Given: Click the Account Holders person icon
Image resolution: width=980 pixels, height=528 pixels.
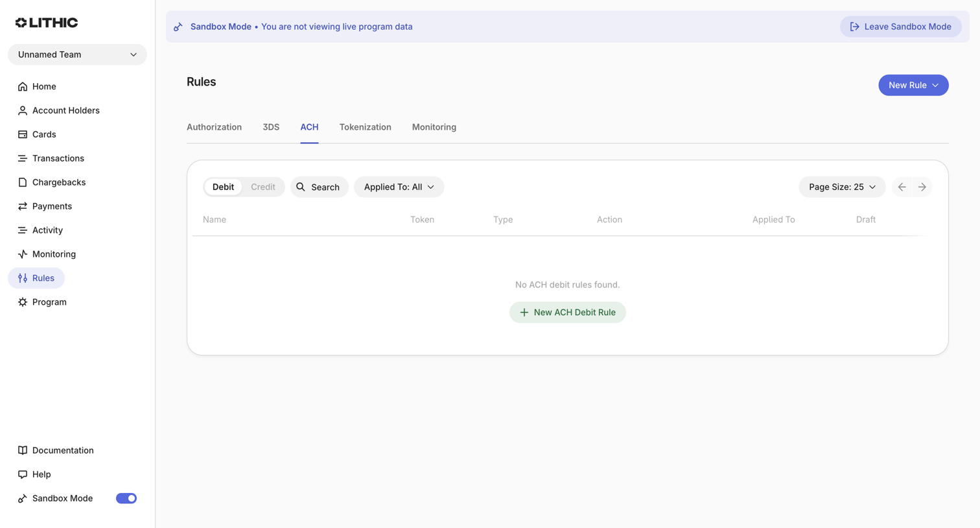Looking at the screenshot, I should tap(23, 110).
